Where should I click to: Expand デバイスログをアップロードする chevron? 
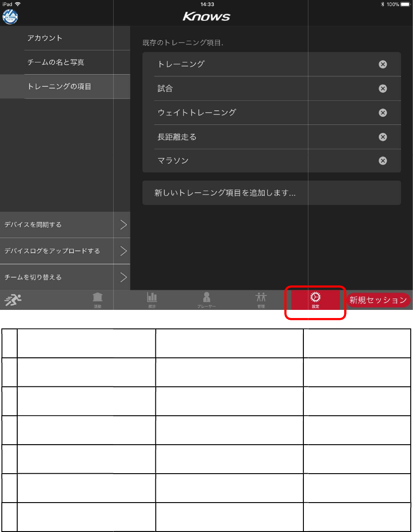point(124,251)
